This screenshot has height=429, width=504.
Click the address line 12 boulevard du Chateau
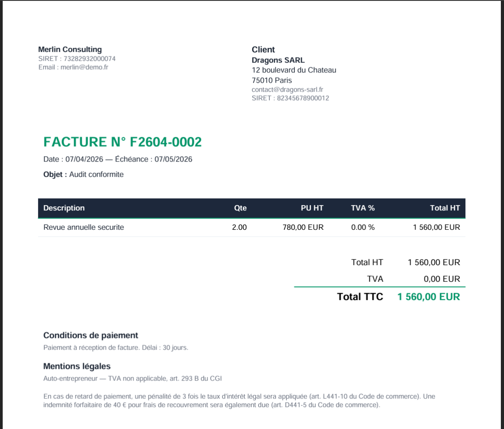coord(294,70)
